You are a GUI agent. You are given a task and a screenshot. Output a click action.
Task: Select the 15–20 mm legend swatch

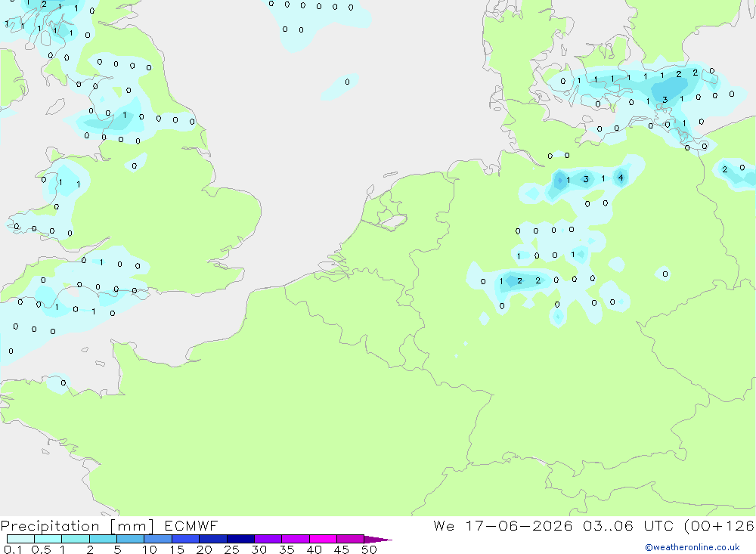point(185,539)
